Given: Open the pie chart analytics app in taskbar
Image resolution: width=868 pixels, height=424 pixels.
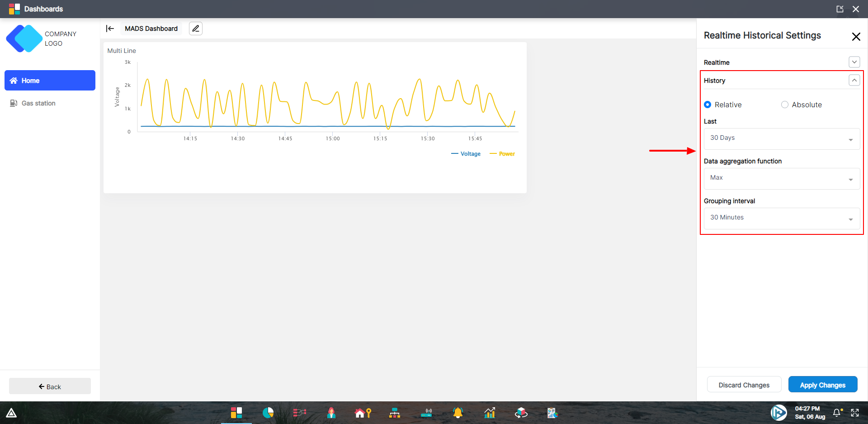Looking at the screenshot, I should pos(268,413).
